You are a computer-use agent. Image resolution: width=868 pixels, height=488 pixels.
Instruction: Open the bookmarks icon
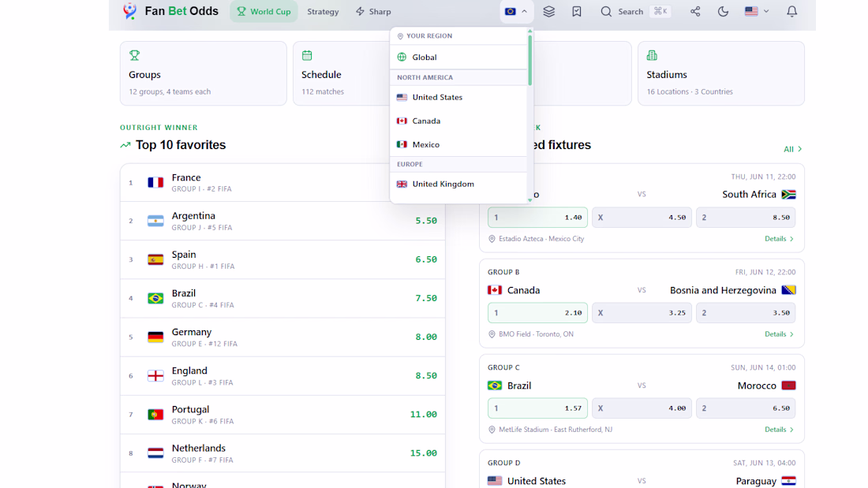(577, 11)
